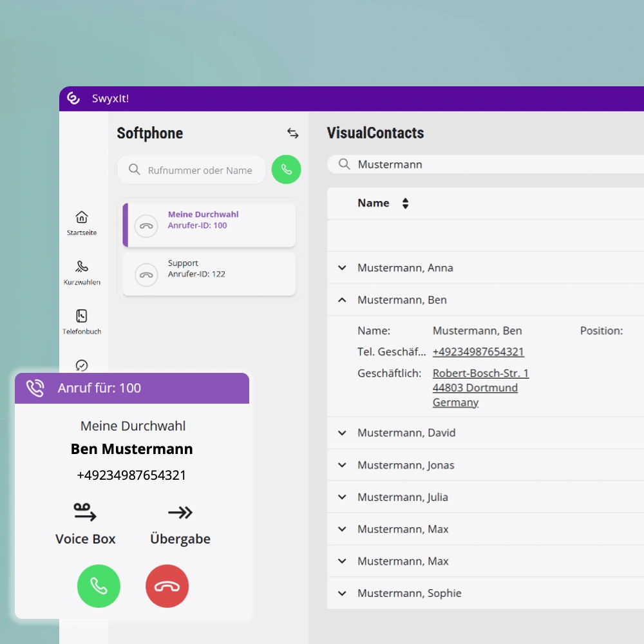Send incoming call to Voice Box

pos(86,524)
